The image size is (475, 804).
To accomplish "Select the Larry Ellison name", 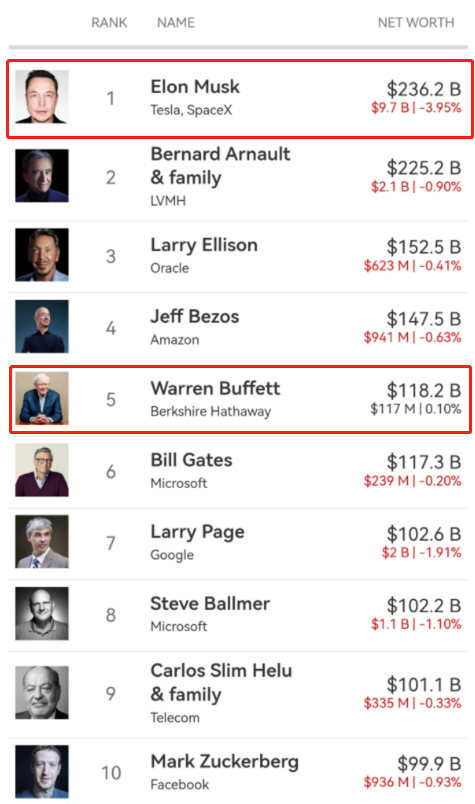I will (x=204, y=245).
